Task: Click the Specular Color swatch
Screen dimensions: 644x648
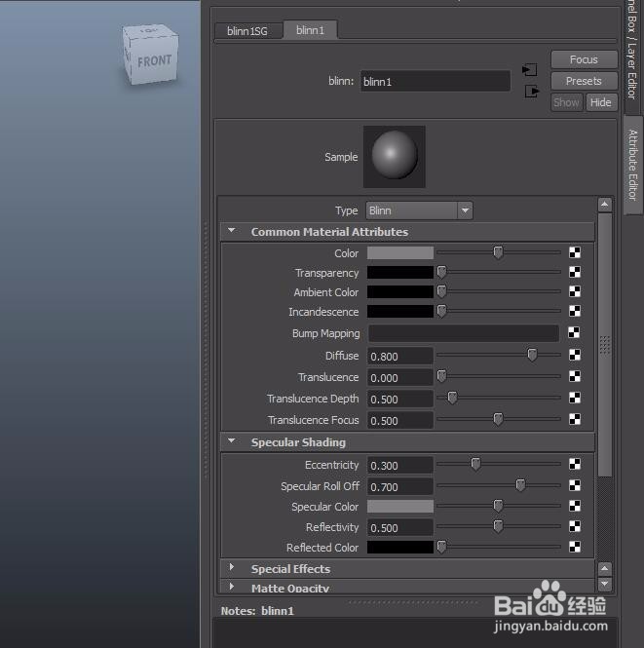Action: [x=400, y=507]
